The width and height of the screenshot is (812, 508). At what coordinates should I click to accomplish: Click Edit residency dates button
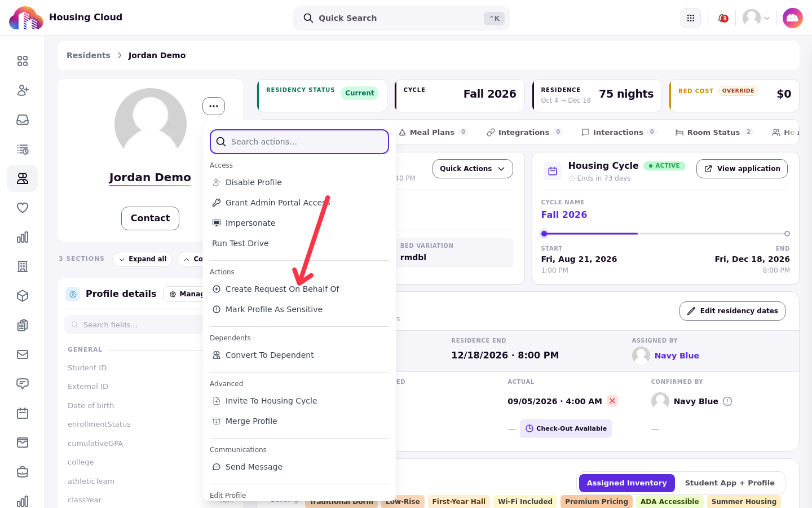pyautogui.click(x=732, y=311)
